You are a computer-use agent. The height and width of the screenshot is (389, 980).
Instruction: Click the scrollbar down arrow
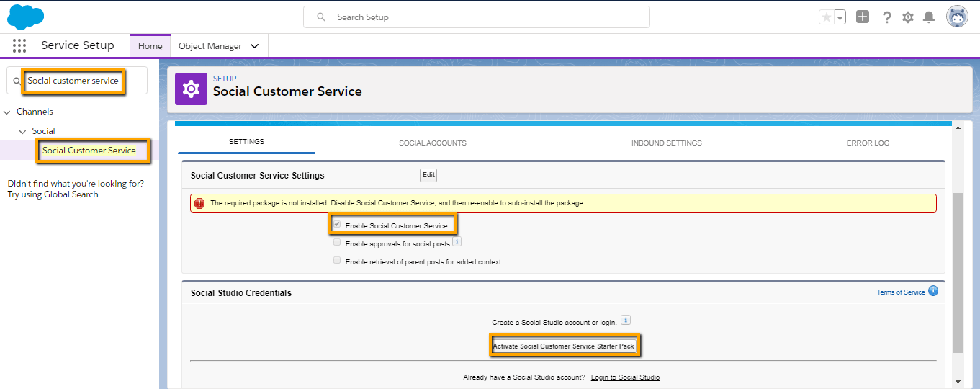tap(958, 382)
